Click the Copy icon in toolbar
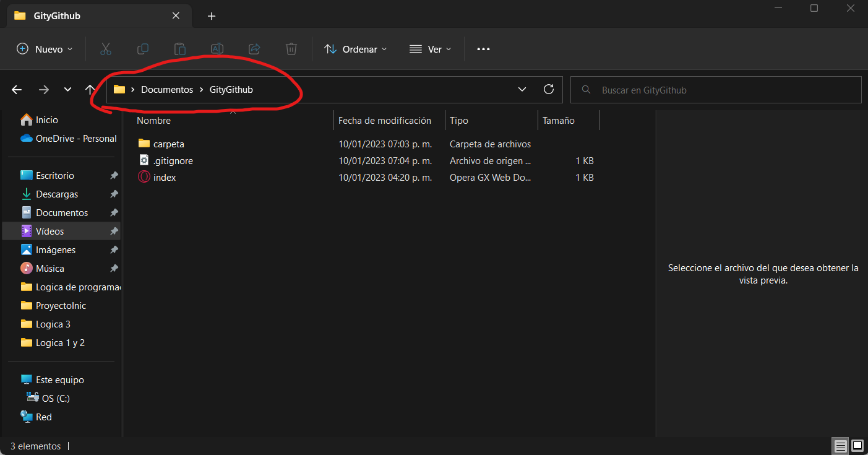 click(143, 49)
